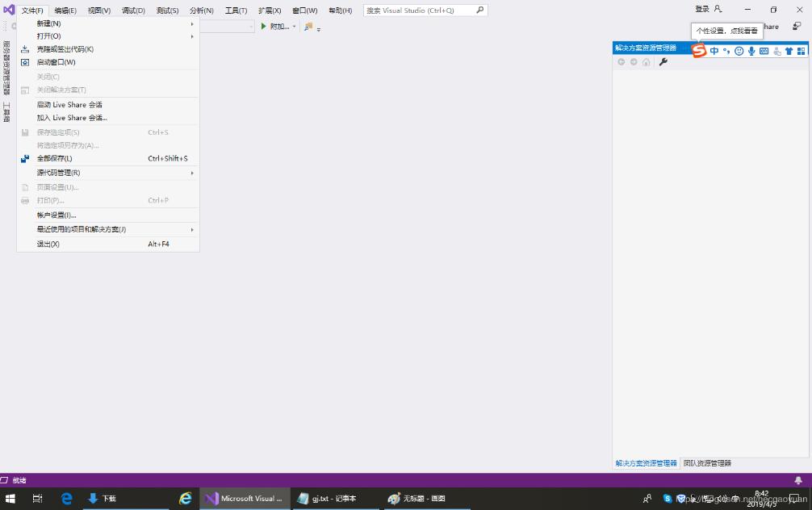
Task: Select 加入 Live Share 会话... menu item
Action: coord(108,118)
